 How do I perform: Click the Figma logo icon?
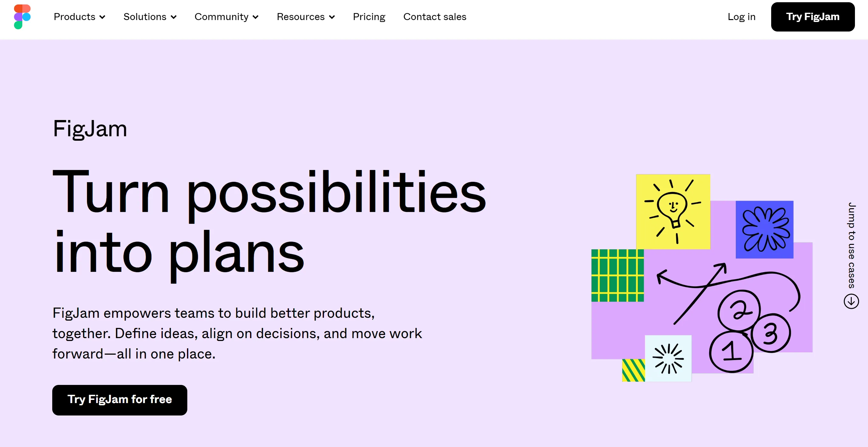pyautogui.click(x=21, y=17)
